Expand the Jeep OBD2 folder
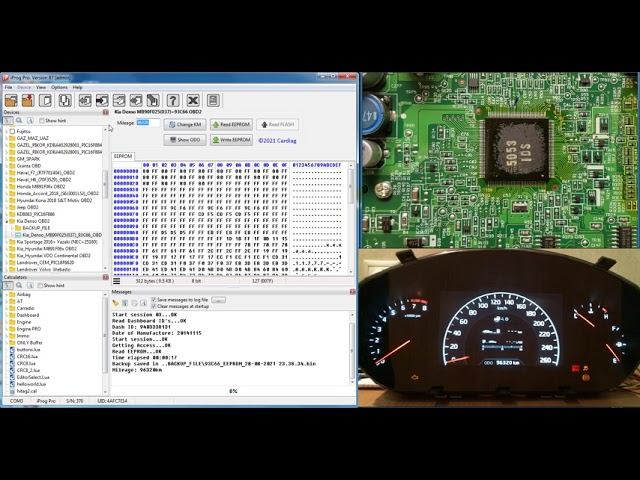The image size is (640, 480). click(7, 207)
